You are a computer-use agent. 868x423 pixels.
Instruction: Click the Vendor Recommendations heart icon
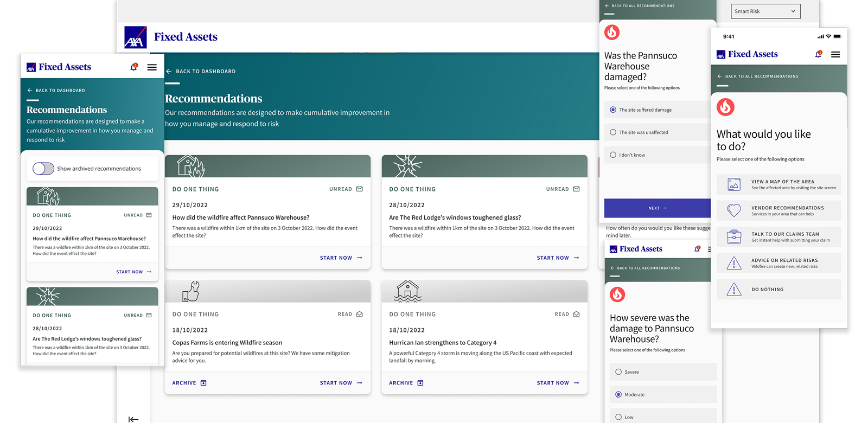pyautogui.click(x=733, y=210)
